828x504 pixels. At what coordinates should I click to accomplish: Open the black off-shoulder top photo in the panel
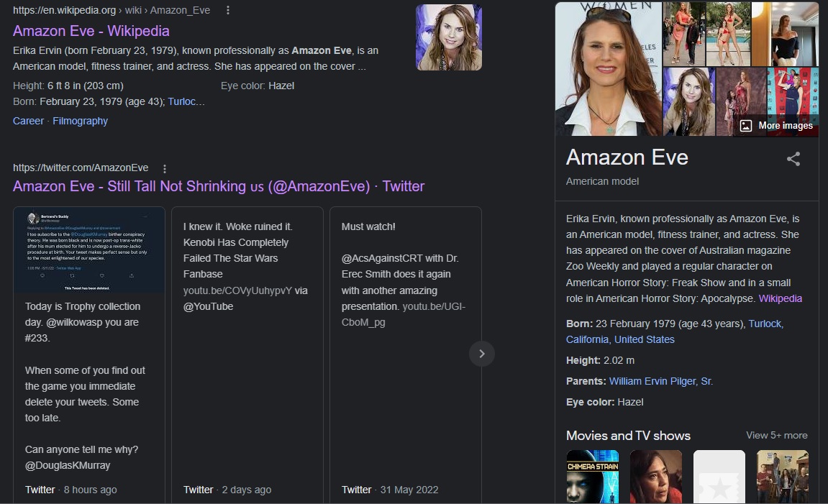786,34
